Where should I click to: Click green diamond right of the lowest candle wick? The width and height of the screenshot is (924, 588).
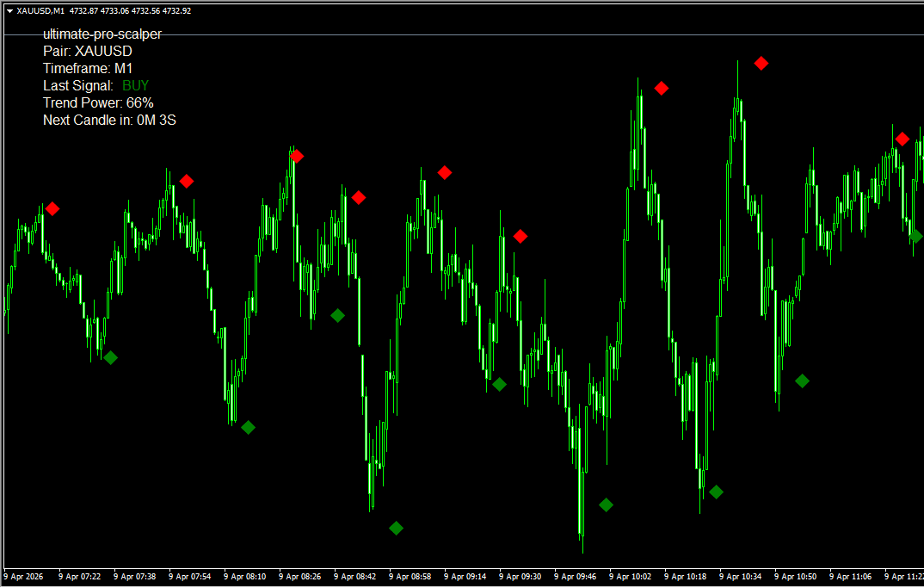(x=606, y=504)
